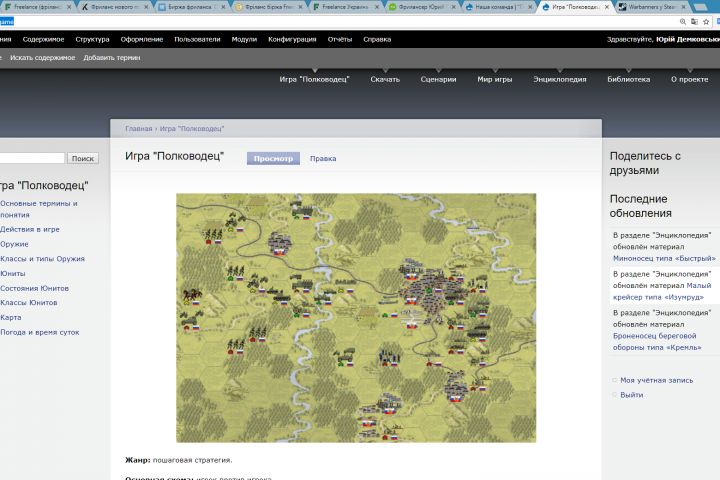
Task: Close the 'Биржа фриланса' browser tab
Action: coord(223,7)
